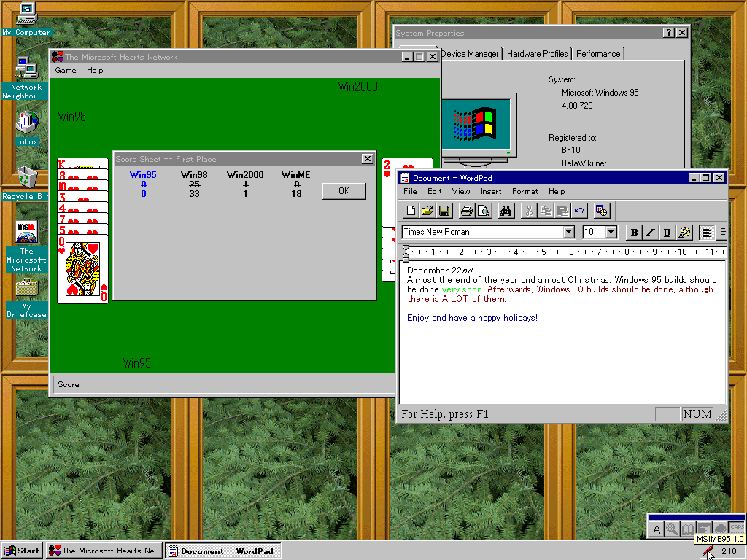Open the WordPad Format menu
The image size is (747, 560).
pos(525,192)
